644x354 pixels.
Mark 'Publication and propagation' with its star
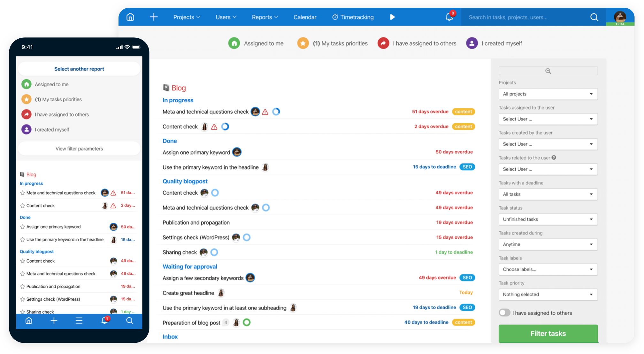coord(22,286)
